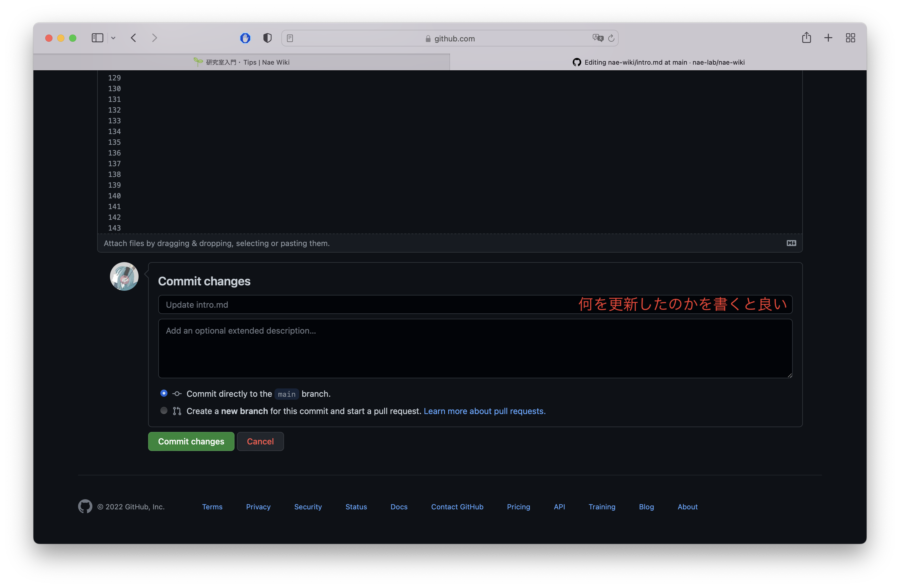Screen dimensions: 900x588
Task: Toggle the Safari sidebar
Action: click(x=97, y=38)
